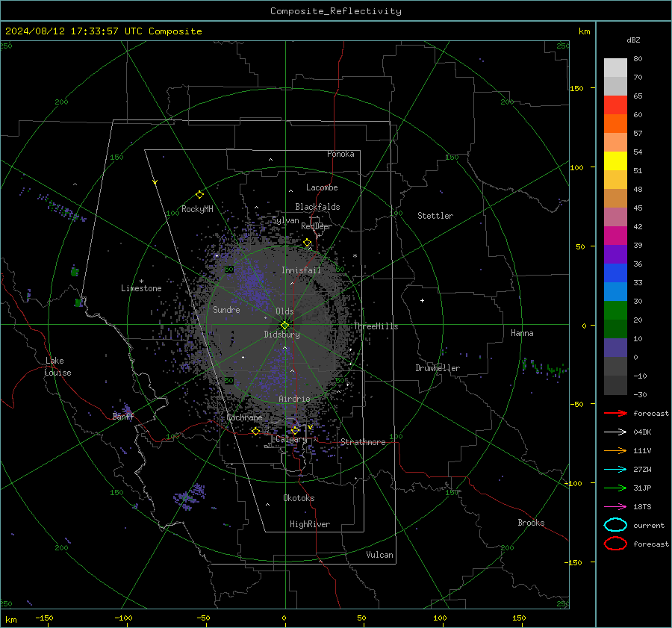Click the Didsbury label
The image size is (672, 628).
(281, 335)
